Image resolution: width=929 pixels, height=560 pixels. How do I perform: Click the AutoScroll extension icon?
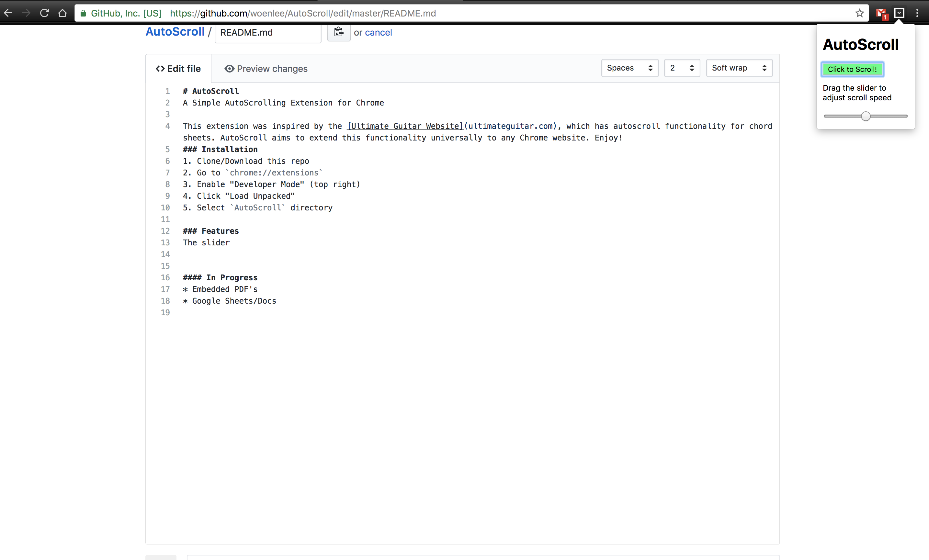coord(899,13)
